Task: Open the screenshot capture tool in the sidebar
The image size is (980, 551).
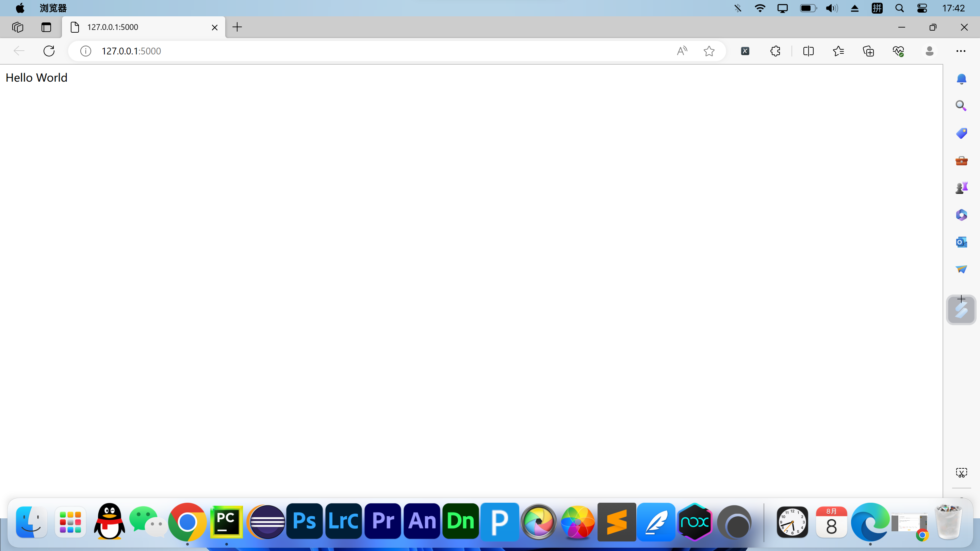Action: (x=961, y=473)
